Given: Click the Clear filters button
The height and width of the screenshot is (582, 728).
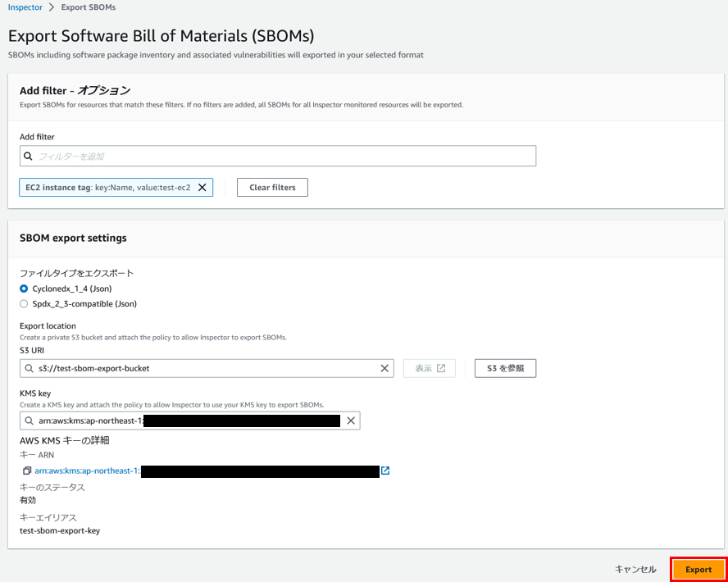Looking at the screenshot, I should [272, 188].
